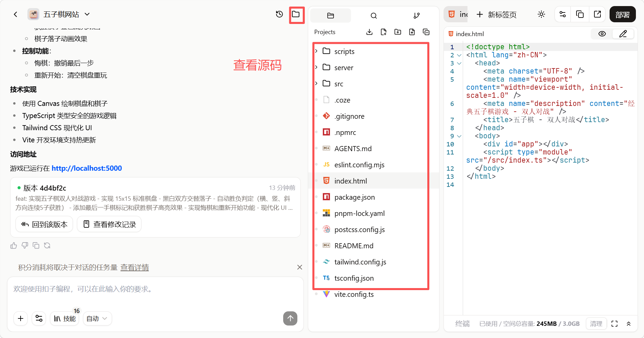The height and width of the screenshot is (338, 644).
Task: Open the 自动 mode dropdown
Action: click(97, 318)
